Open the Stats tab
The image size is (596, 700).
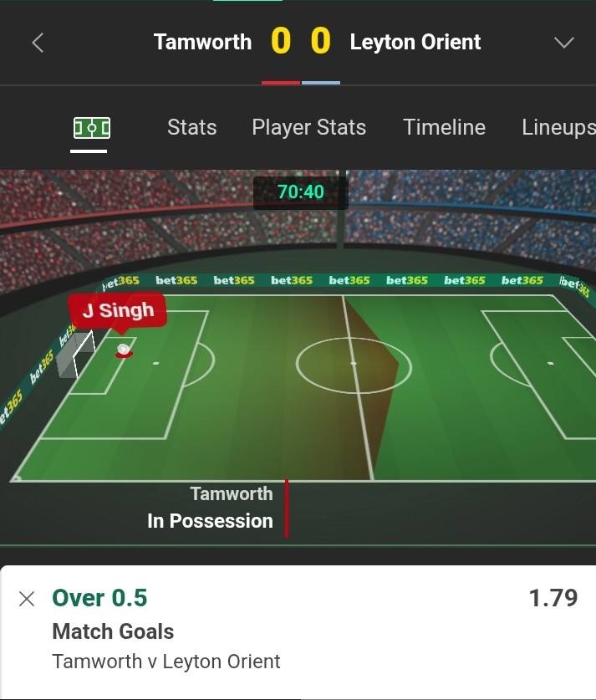191,127
